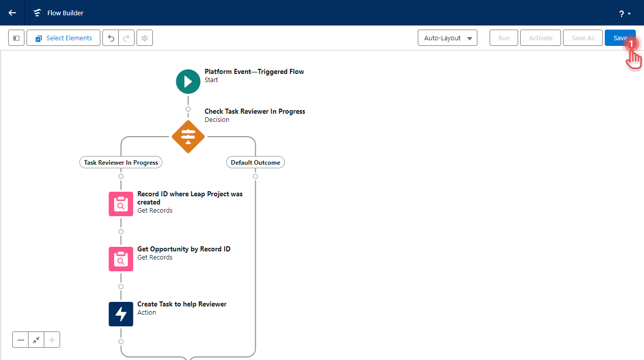Click the Default Outcome path label
Image resolution: width=644 pixels, height=360 pixels.
[255, 162]
